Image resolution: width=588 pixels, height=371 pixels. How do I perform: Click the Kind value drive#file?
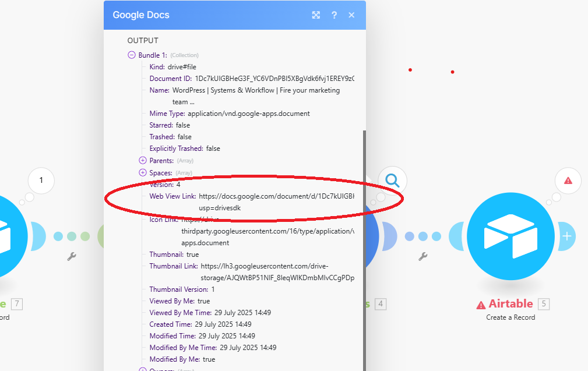point(182,67)
